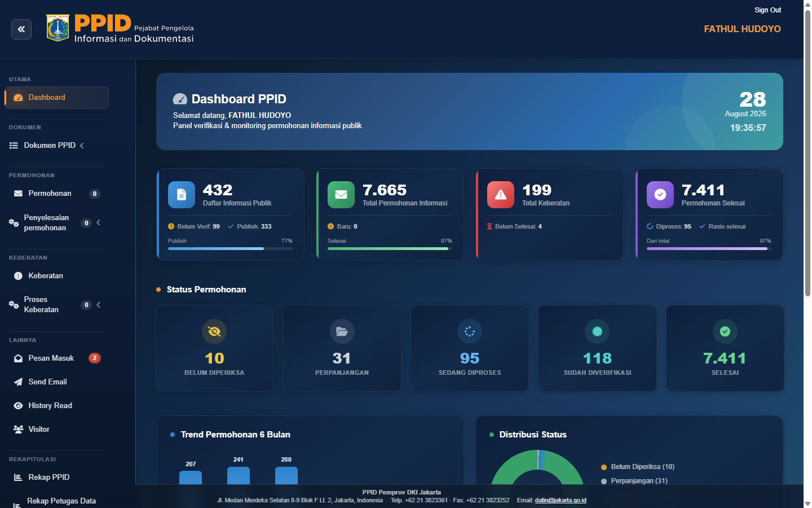Click the Dashboard gauge icon in sidebar
This screenshot has height=508, width=812.
pyautogui.click(x=18, y=98)
